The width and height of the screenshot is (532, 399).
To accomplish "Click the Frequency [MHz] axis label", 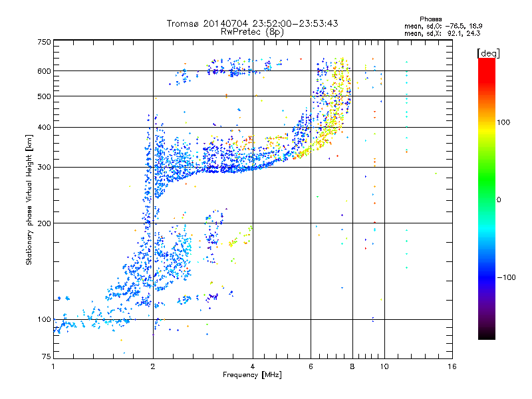I will pos(252,376).
